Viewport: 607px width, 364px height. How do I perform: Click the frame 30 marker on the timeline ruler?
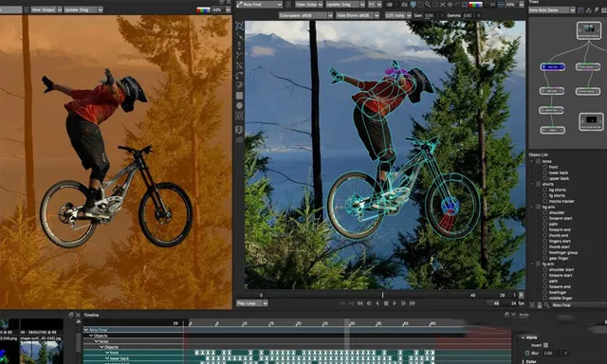coord(352,323)
